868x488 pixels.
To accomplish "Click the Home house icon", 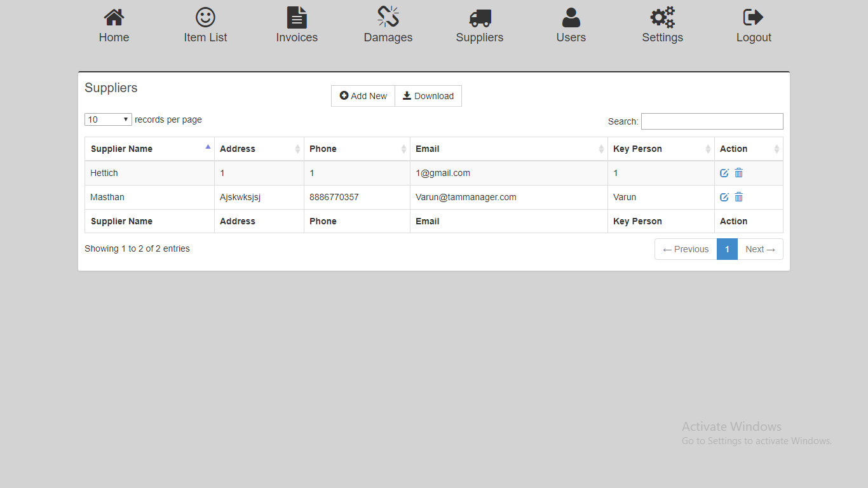I will pos(114,18).
